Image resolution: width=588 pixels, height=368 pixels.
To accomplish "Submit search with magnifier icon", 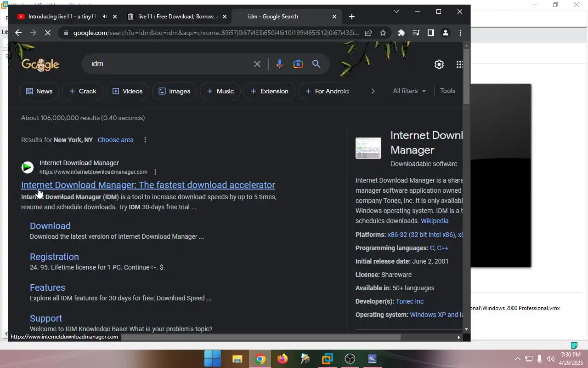I will [x=317, y=64].
